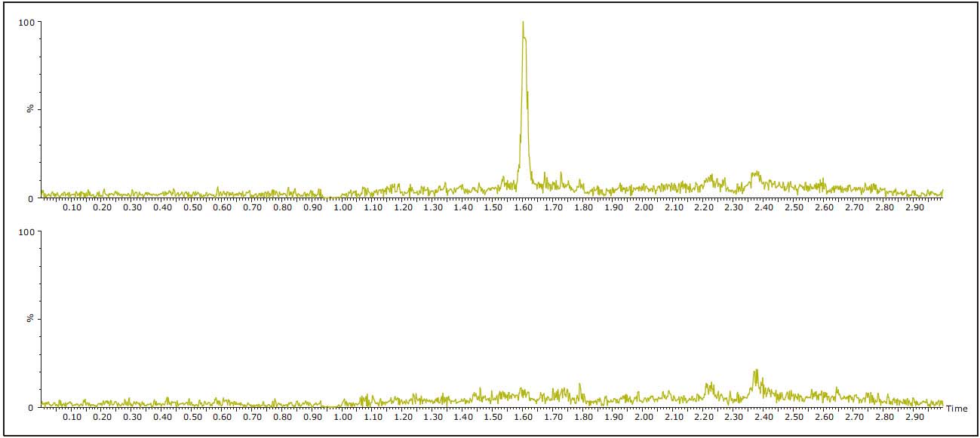This screenshot has height=438, width=980.
Task: Click the 0.10 label on top time axis
Action: click(72, 207)
